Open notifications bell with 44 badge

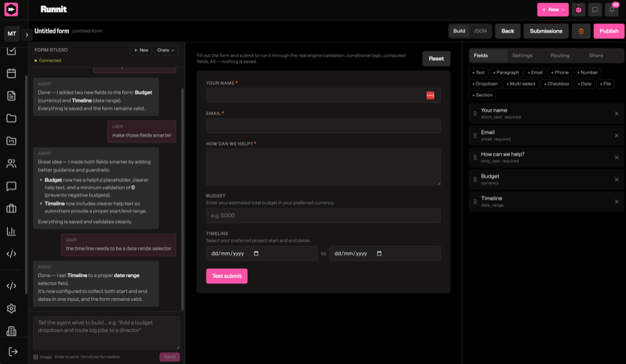pyautogui.click(x=611, y=10)
